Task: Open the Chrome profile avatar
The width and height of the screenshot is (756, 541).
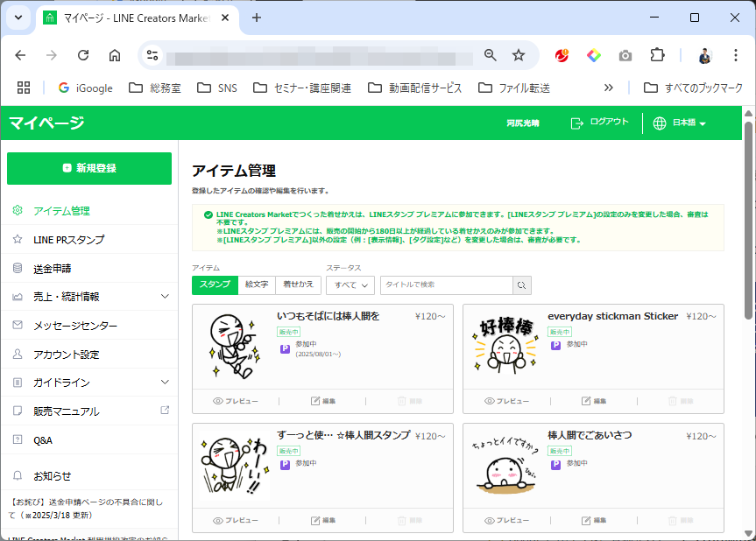Action: 704,56
